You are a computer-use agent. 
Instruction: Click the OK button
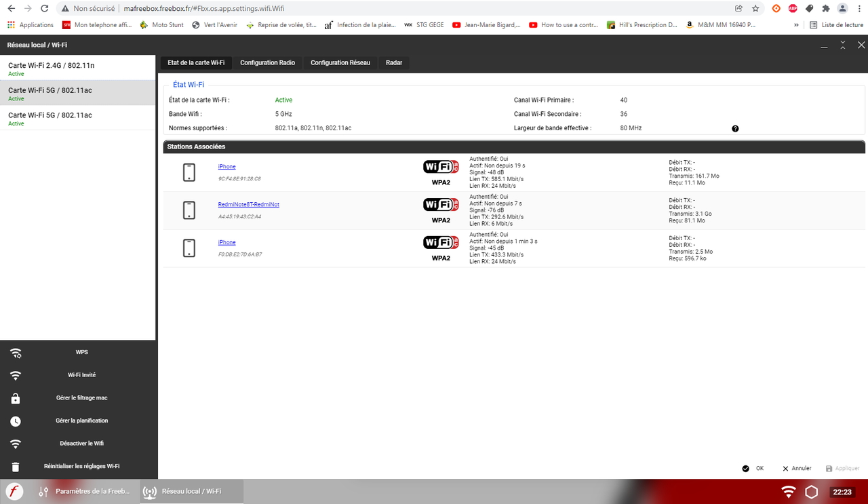753,469
